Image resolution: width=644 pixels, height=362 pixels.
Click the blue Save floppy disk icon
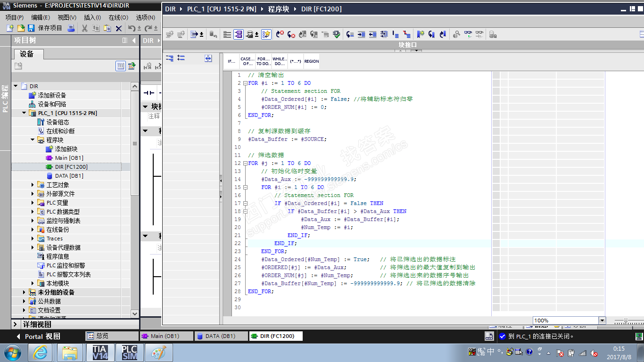31,28
